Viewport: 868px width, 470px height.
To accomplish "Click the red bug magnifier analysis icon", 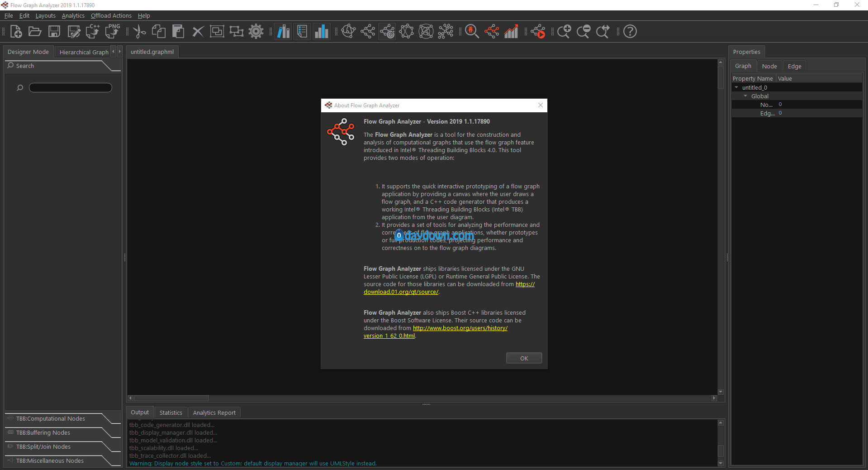I will [472, 32].
